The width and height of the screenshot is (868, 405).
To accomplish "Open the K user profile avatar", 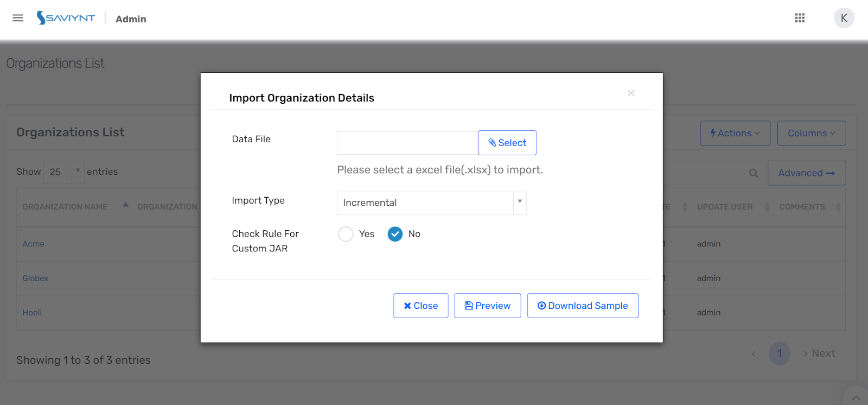I will [844, 18].
